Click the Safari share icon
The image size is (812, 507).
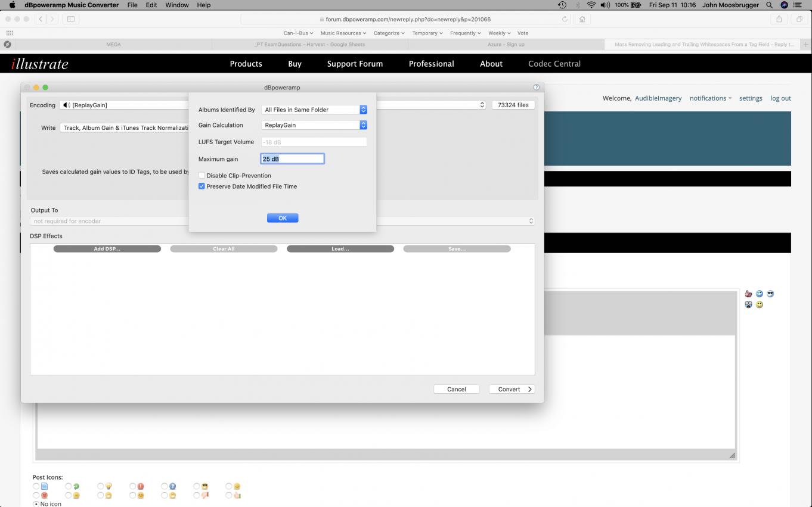[x=779, y=19]
